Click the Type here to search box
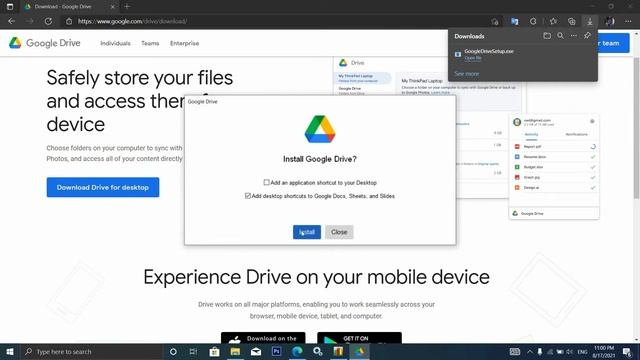 point(92,352)
